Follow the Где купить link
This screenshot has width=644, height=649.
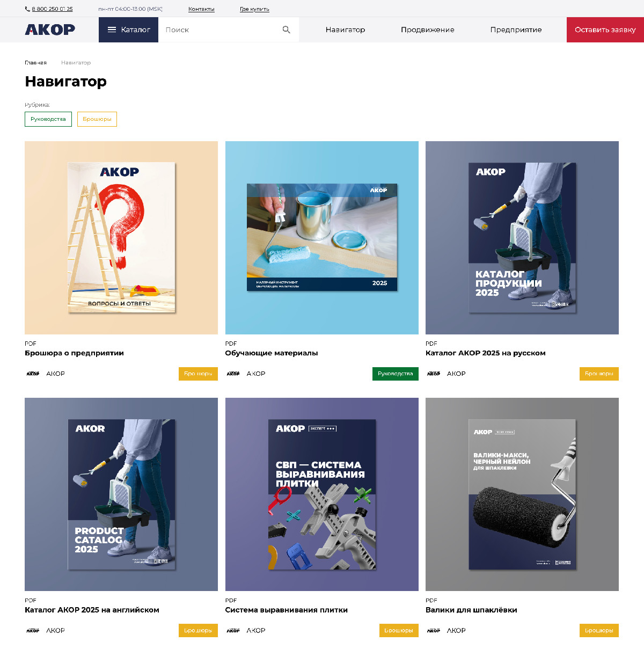point(254,9)
